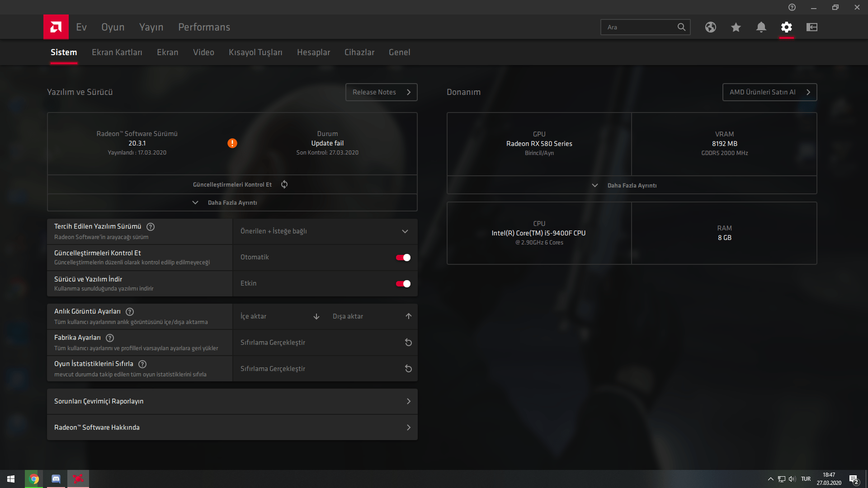Click the orange update fail warning icon
The image size is (868, 488).
[x=232, y=143]
